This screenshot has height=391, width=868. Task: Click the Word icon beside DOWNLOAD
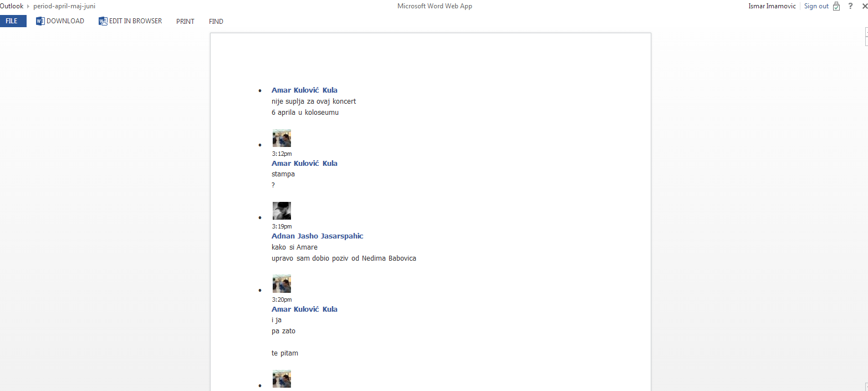point(40,21)
